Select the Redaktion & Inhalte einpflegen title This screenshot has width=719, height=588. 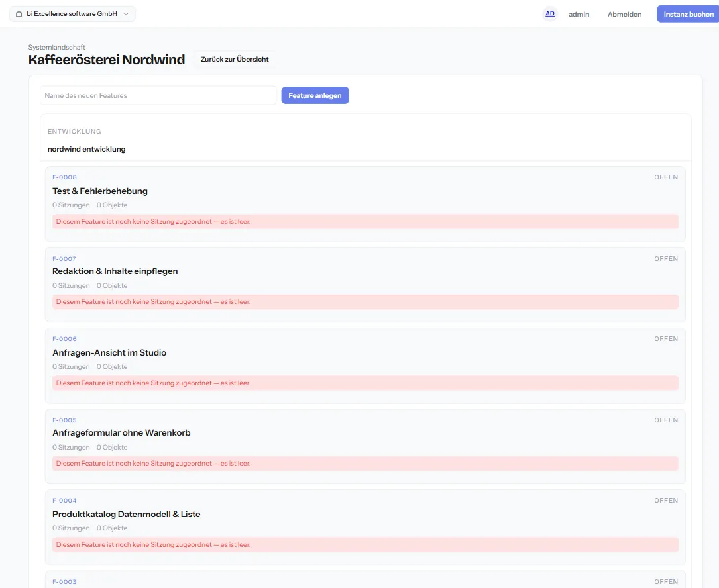(115, 271)
